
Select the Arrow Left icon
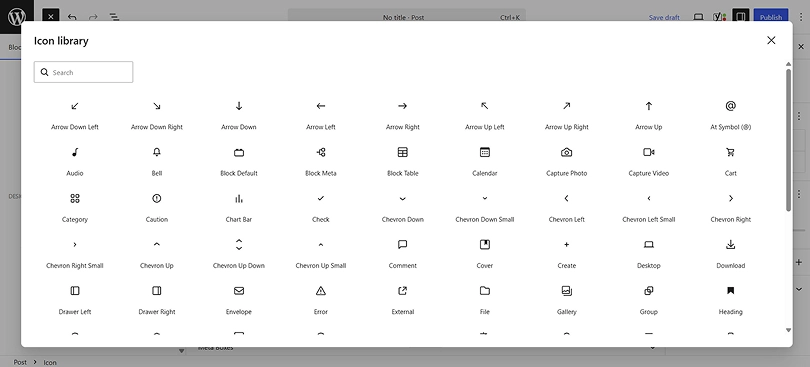click(x=321, y=106)
